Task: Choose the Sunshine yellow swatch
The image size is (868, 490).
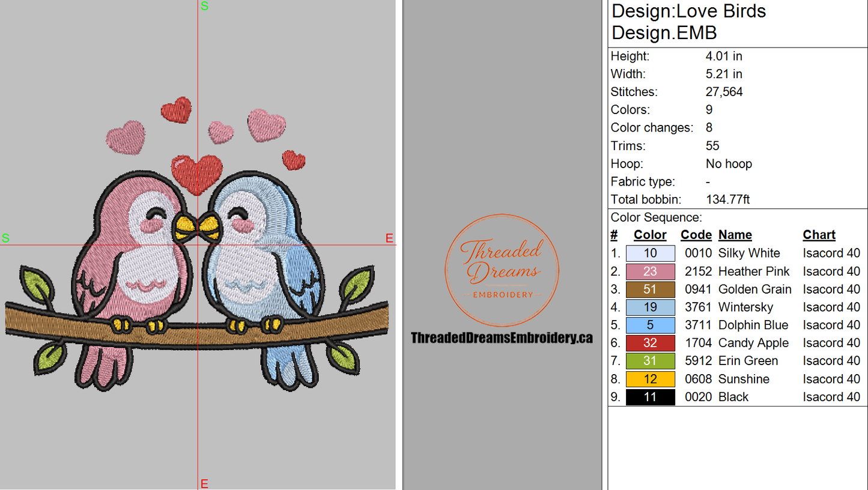Action: 650,380
